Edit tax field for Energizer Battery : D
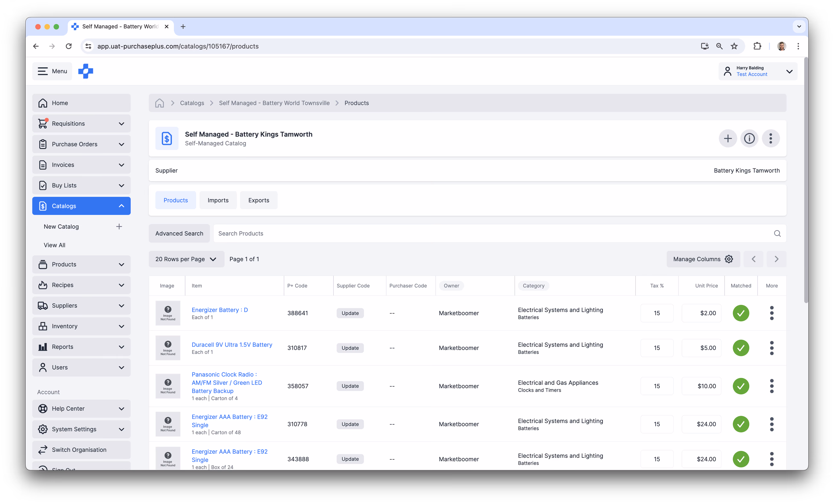834x504 pixels. click(657, 313)
